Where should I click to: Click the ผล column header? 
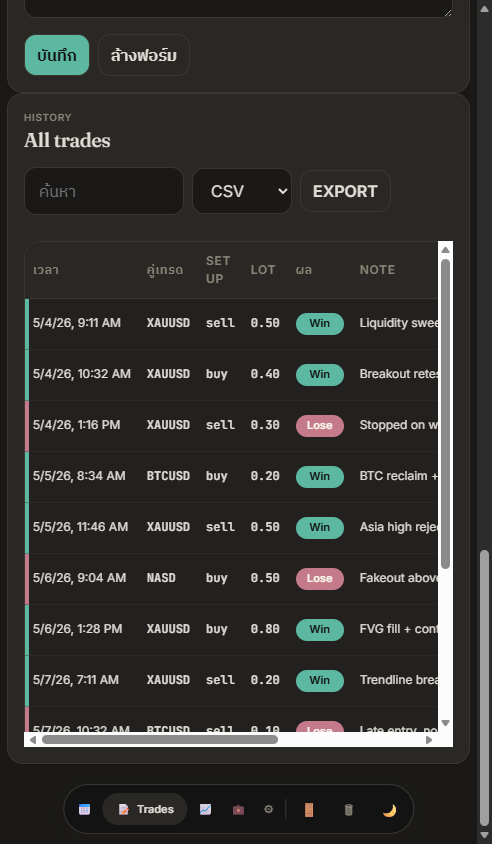(304, 270)
